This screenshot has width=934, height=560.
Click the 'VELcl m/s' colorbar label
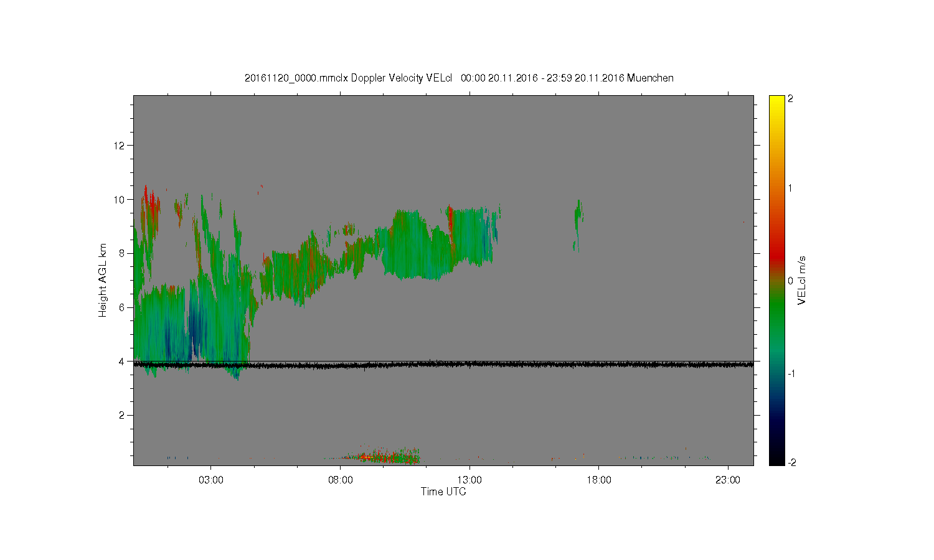tap(802, 280)
